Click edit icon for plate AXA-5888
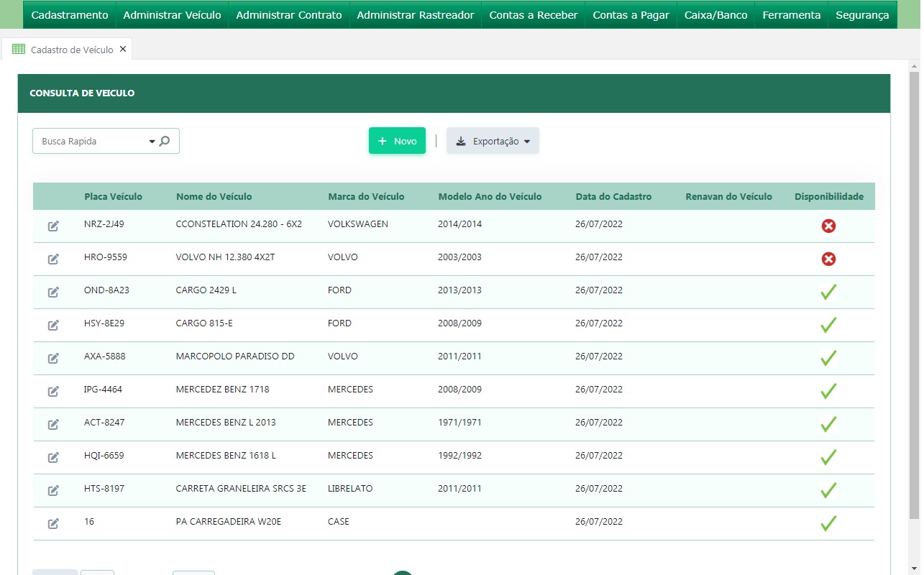 pyautogui.click(x=53, y=359)
